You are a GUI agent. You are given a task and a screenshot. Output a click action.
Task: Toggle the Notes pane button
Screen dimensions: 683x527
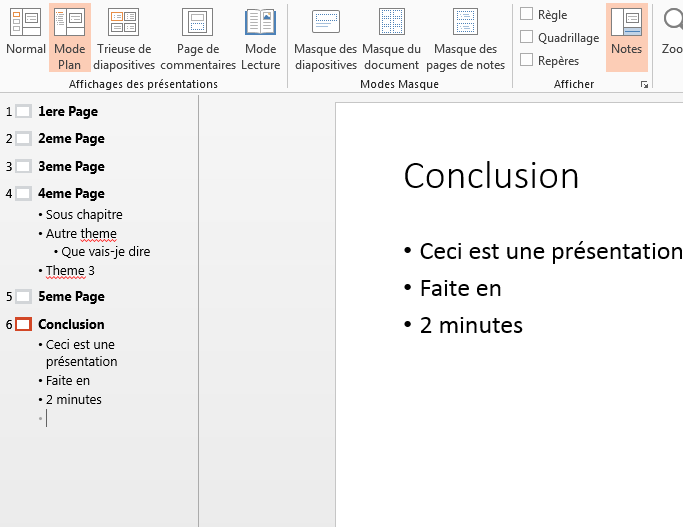(626, 36)
